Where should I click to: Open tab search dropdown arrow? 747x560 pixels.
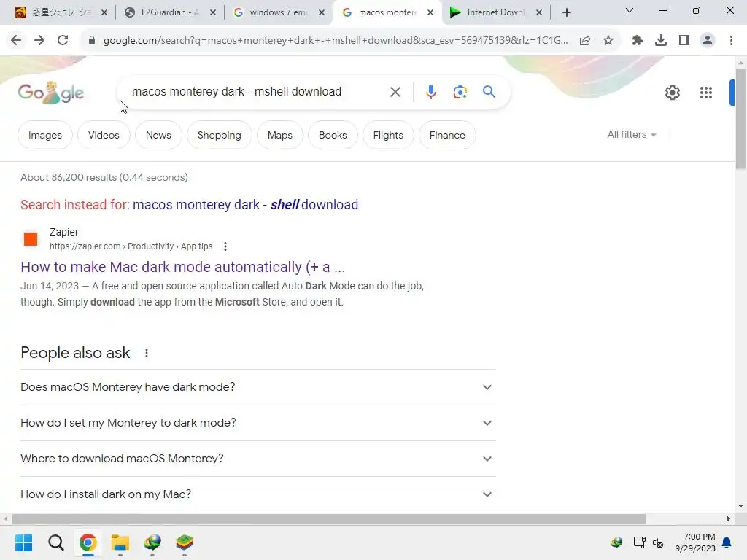point(630,10)
